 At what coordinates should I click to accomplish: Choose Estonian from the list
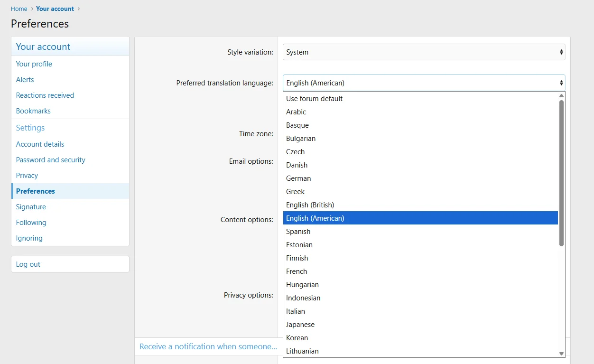point(420,245)
